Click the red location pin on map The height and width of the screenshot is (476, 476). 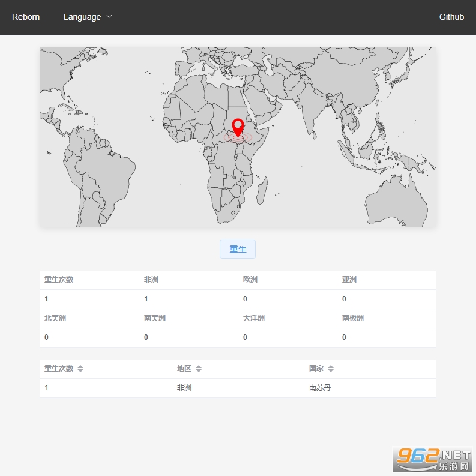coord(238,127)
